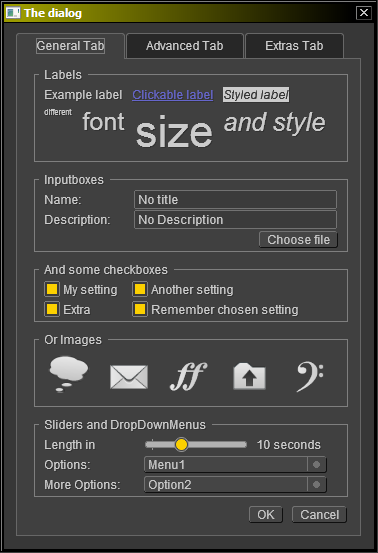Image resolution: width=378 pixels, height=553 pixels.
Task: Click the Name input field
Action: 235,200
